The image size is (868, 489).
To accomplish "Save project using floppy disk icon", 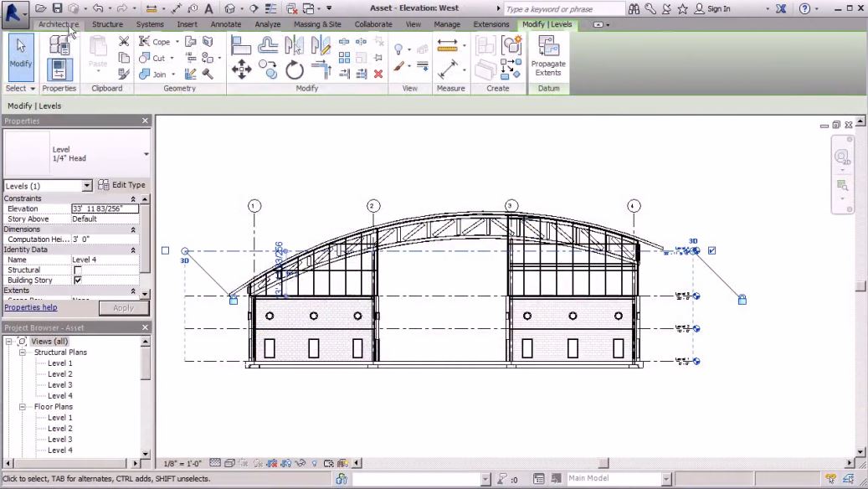I will click(x=57, y=8).
